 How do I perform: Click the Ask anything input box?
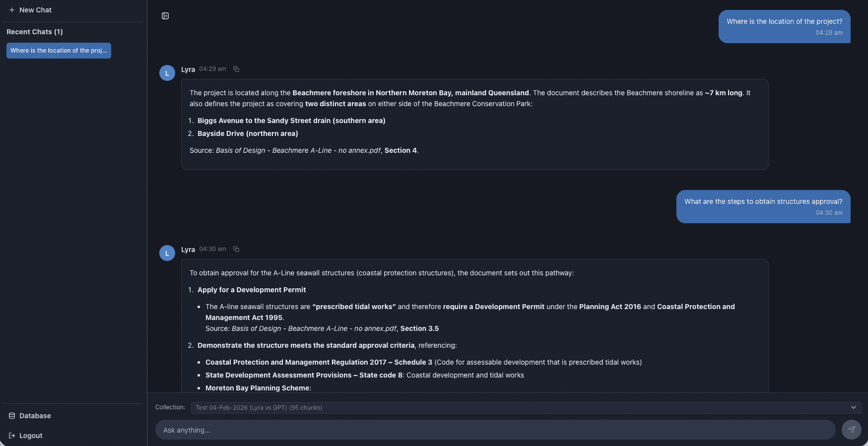494,430
